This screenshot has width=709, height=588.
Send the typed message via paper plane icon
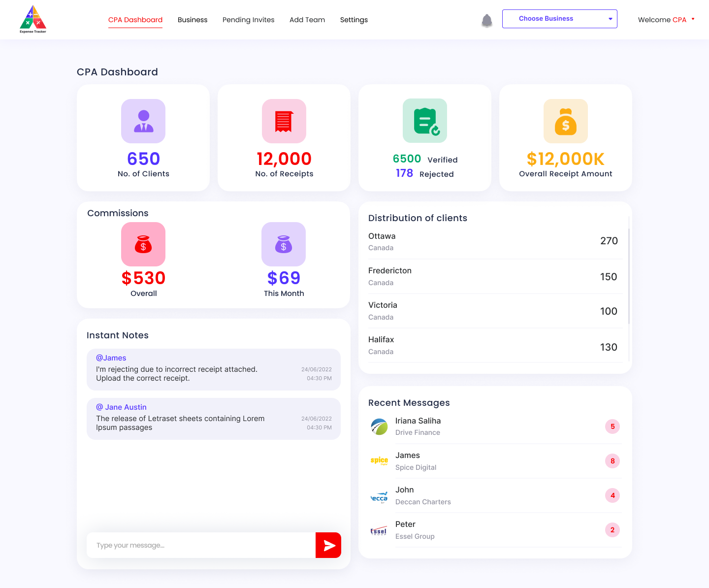[328, 545]
